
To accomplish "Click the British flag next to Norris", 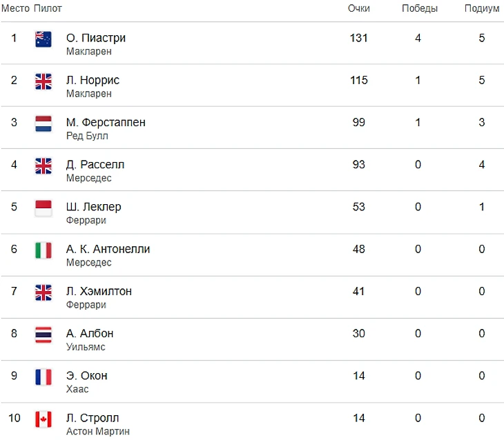I will pos(43,81).
